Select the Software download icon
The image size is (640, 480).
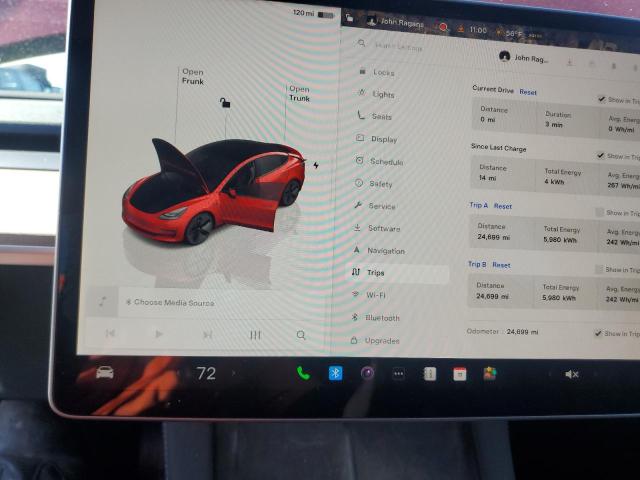(x=357, y=228)
